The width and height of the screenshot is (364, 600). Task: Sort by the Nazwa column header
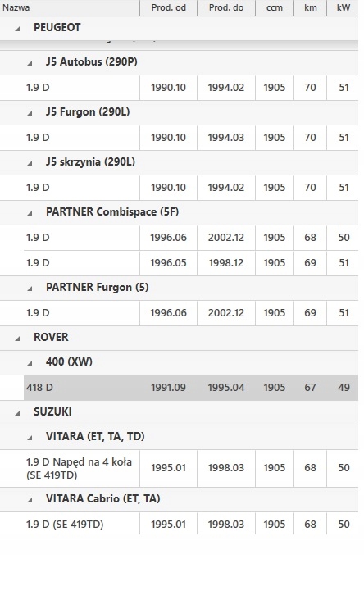point(70,7)
